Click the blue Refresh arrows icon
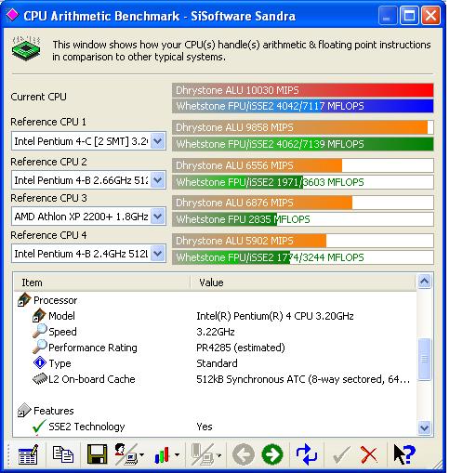Viewport: 476px width, 473px height. tap(307, 454)
